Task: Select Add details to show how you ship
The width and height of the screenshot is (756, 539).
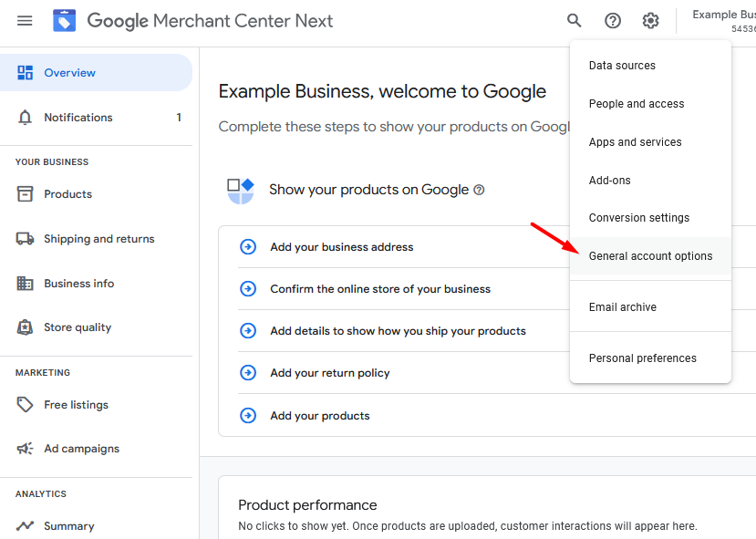Action: click(399, 331)
